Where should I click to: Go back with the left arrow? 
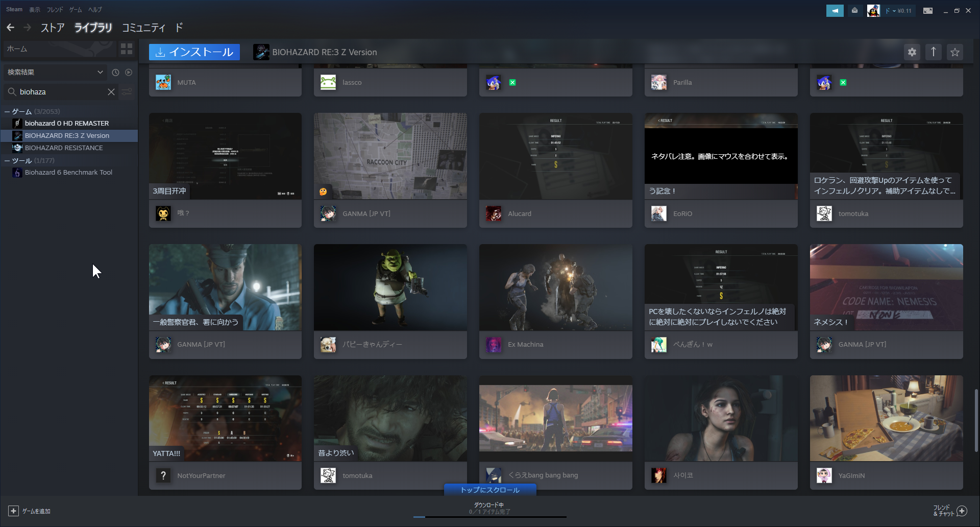pos(10,28)
